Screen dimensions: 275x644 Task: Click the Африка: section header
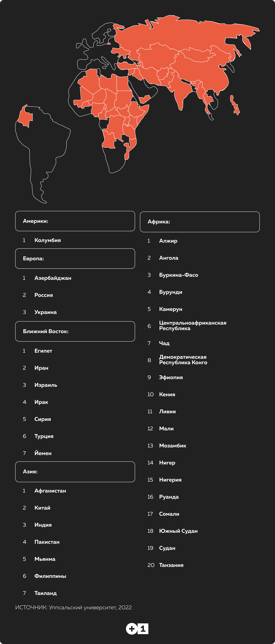tap(200, 222)
